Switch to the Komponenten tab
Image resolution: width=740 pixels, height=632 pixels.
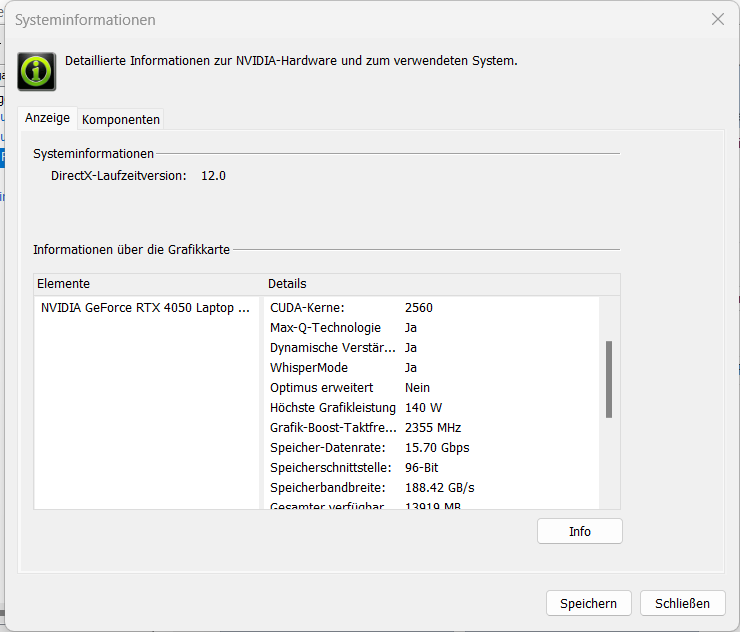click(x=121, y=119)
